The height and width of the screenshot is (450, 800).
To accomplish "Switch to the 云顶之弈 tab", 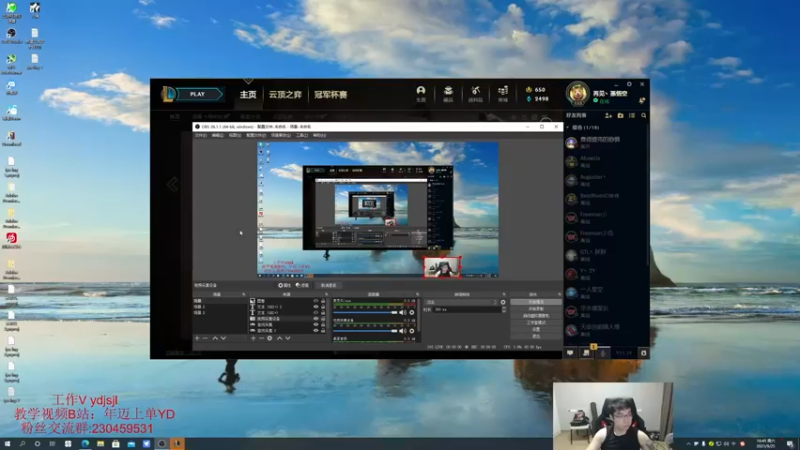I will 285,94.
